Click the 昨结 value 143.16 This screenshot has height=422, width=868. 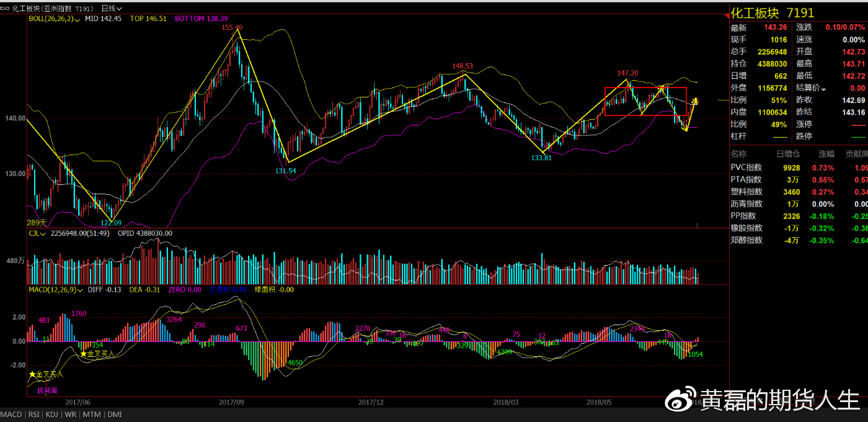pyautogui.click(x=853, y=112)
